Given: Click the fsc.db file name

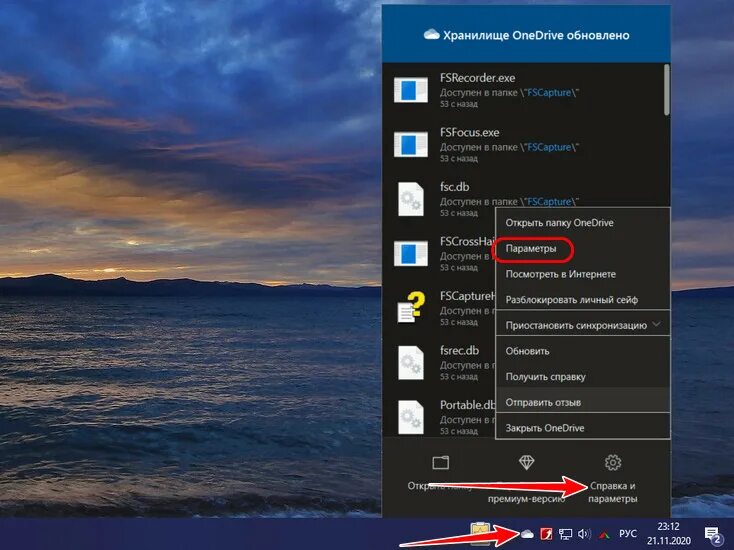Looking at the screenshot, I should pos(455,187).
